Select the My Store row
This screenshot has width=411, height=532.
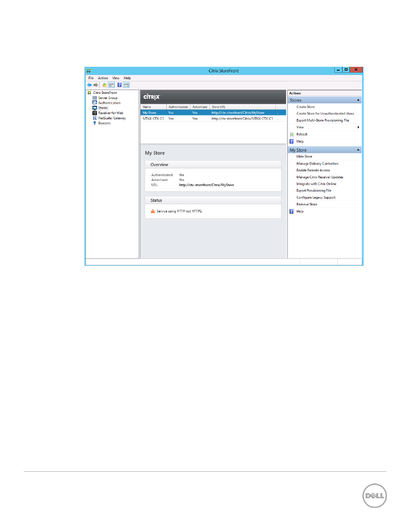pyautogui.click(x=213, y=113)
